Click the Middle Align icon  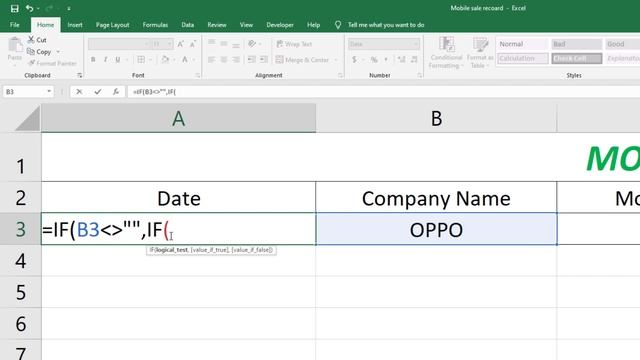tap(224, 44)
